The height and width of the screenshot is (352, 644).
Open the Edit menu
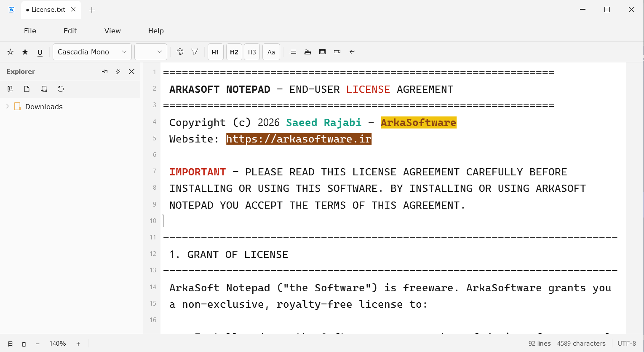[x=70, y=31]
